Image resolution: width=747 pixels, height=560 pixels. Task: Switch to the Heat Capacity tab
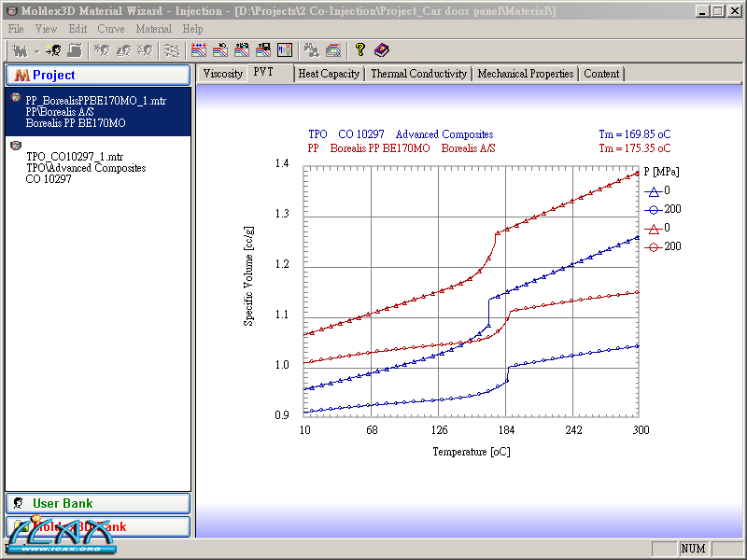(x=328, y=74)
